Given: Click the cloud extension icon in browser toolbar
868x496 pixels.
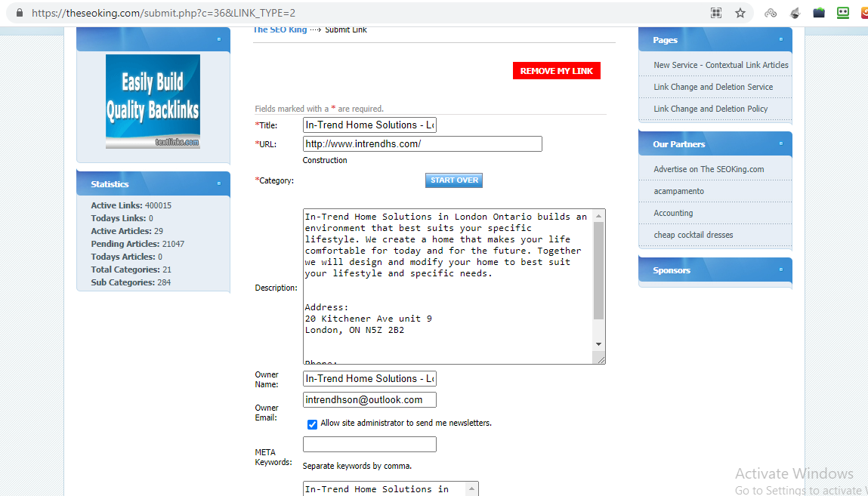Looking at the screenshot, I should pos(771,13).
